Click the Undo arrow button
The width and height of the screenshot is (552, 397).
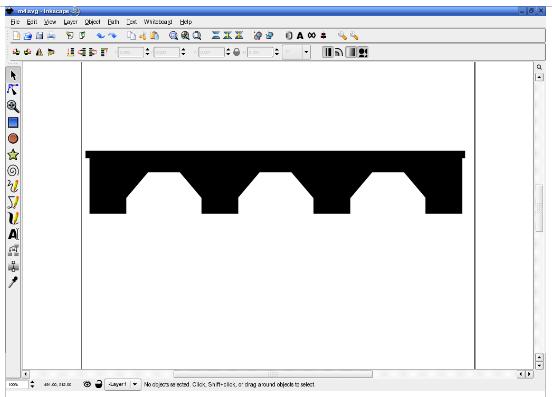101,36
